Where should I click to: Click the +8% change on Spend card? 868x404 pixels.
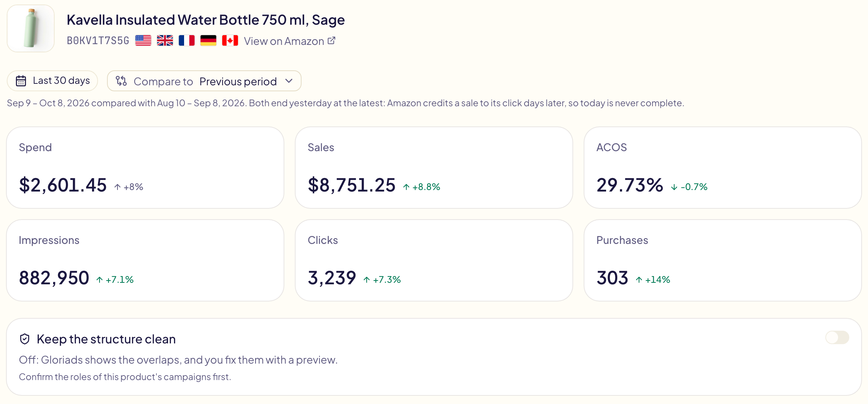coord(129,187)
